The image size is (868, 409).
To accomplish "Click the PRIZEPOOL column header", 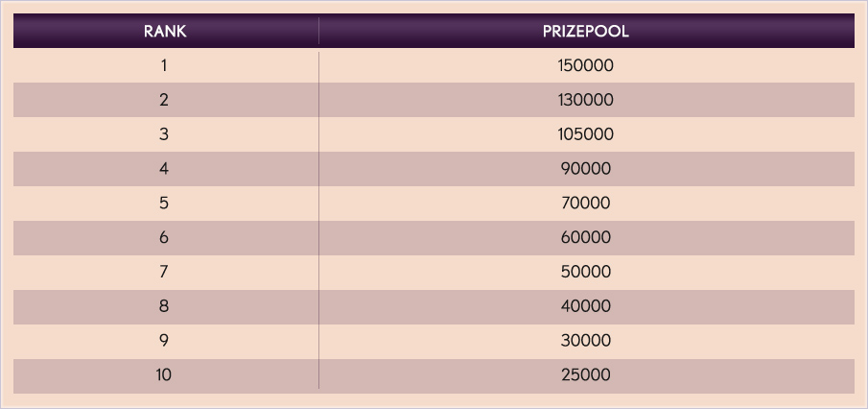I will click(586, 31).
